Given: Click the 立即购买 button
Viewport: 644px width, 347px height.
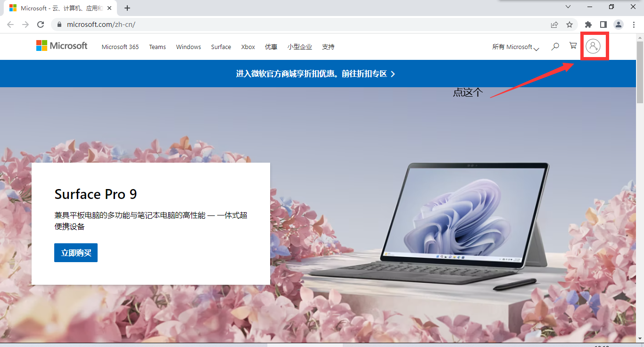Looking at the screenshot, I should click(x=76, y=253).
